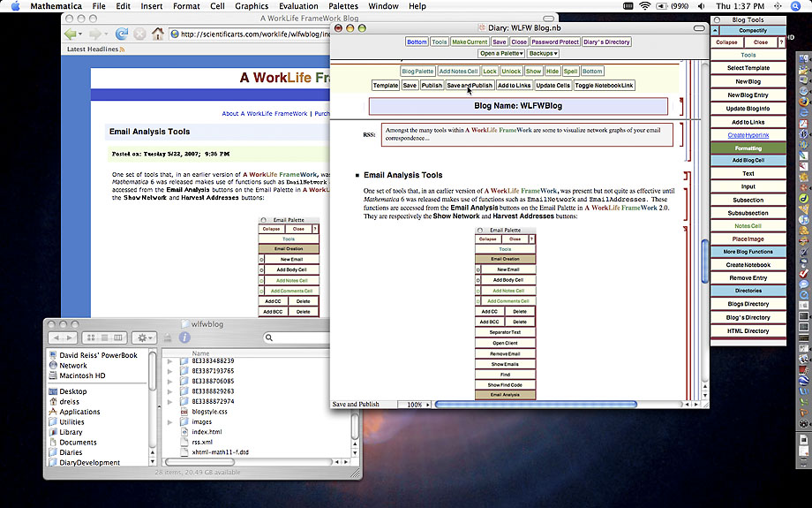Toggle Notebook Link button in diary toolbar
Screen dimensions: 812x508
tap(605, 86)
